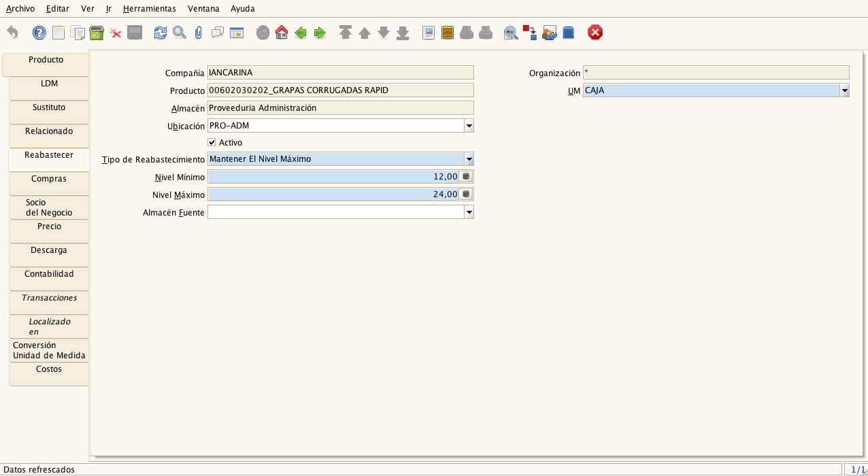The height and width of the screenshot is (476, 868).
Task: Open the chat speech bubbles icon
Action: 218,33
